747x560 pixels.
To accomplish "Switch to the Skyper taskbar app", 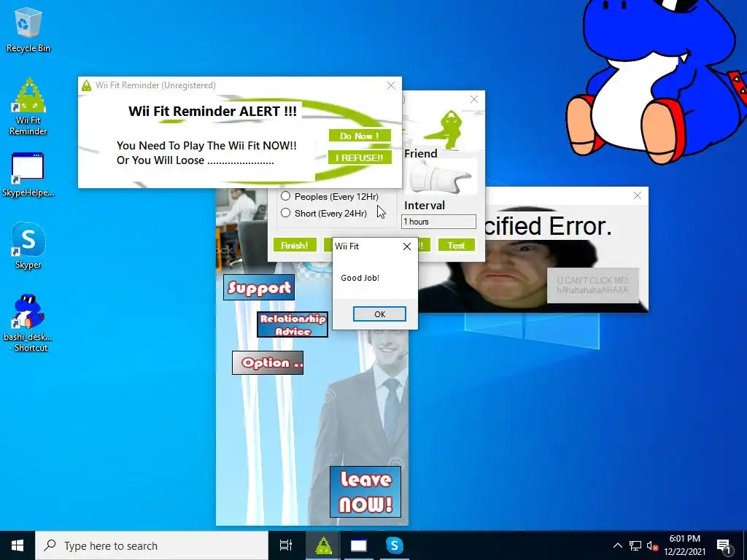I will click(394, 545).
